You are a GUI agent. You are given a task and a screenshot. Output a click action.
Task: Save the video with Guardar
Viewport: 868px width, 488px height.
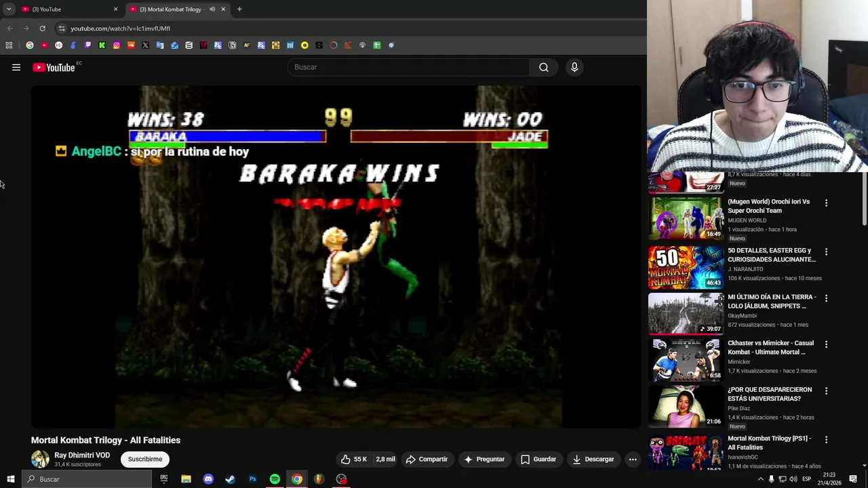click(x=538, y=459)
